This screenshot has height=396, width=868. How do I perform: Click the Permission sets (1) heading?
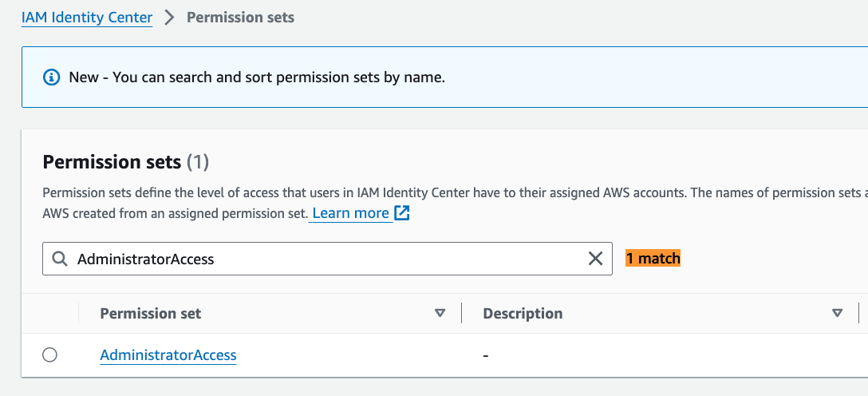point(126,162)
